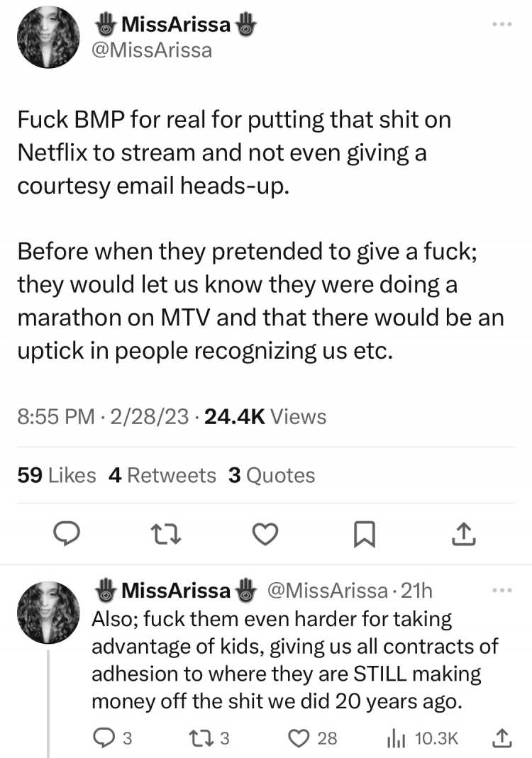The width and height of the screenshot is (532, 758).
Task: Share the main tweet
Action: pyautogui.click(x=464, y=534)
